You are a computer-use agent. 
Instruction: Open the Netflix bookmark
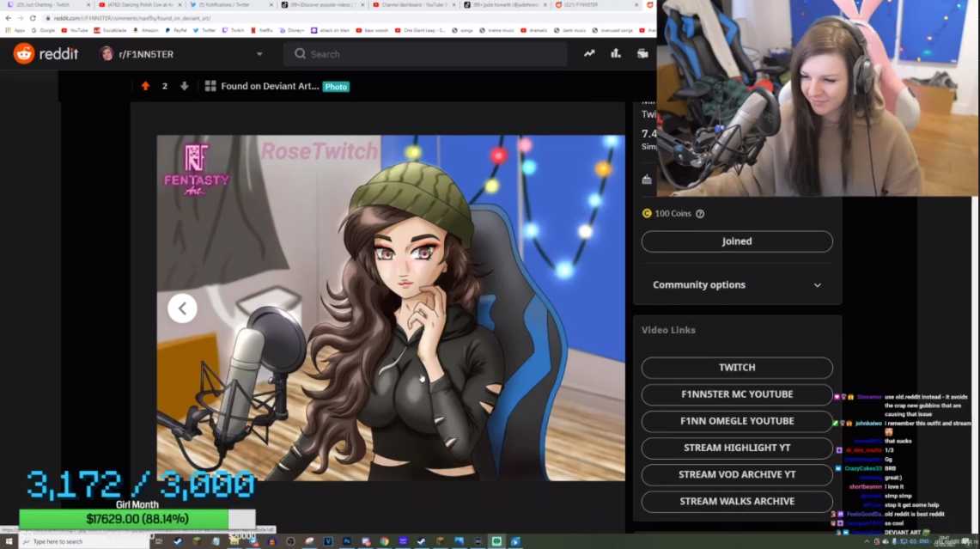pyautogui.click(x=262, y=30)
